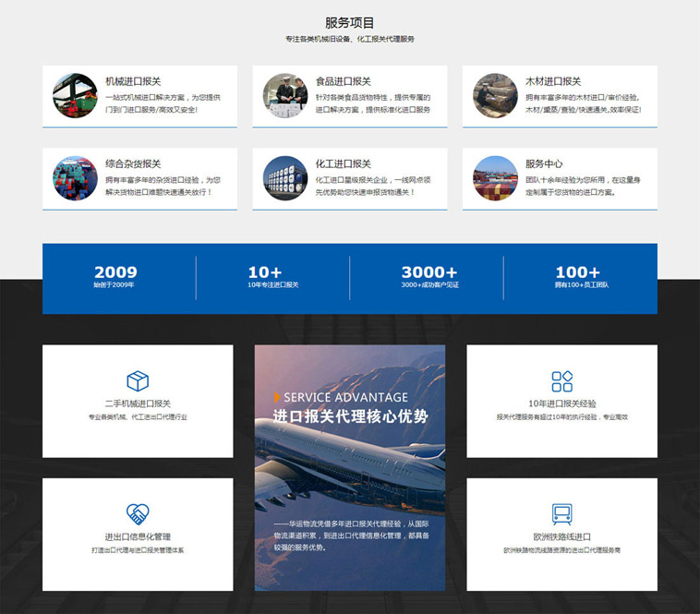
Task: Click the four-squares icon above 10年进口报关经验
Action: coord(561,381)
